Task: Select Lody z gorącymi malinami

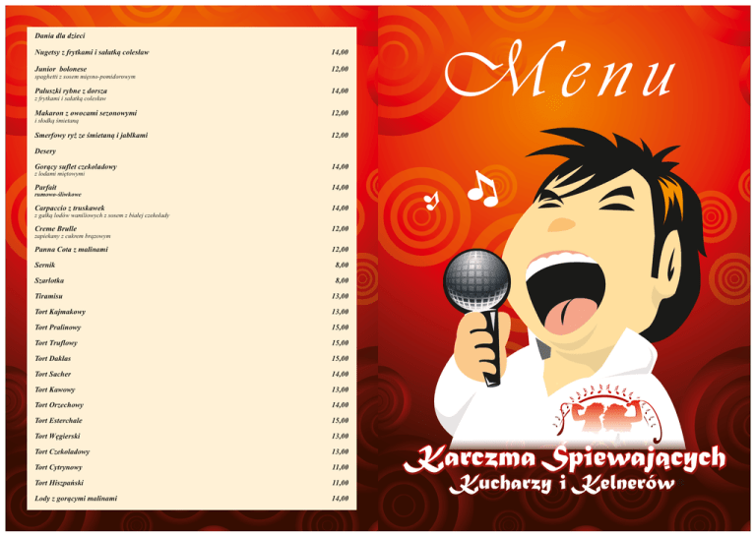Action: click(76, 499)
